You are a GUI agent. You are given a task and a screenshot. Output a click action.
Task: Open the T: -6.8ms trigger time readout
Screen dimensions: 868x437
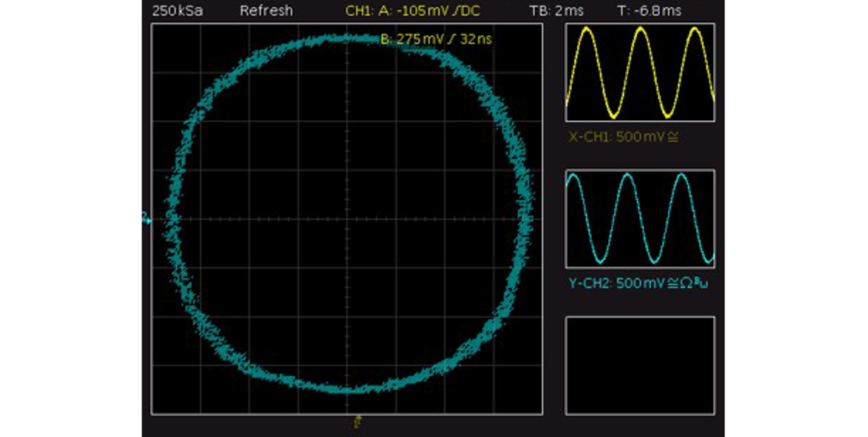coord(649,11)
